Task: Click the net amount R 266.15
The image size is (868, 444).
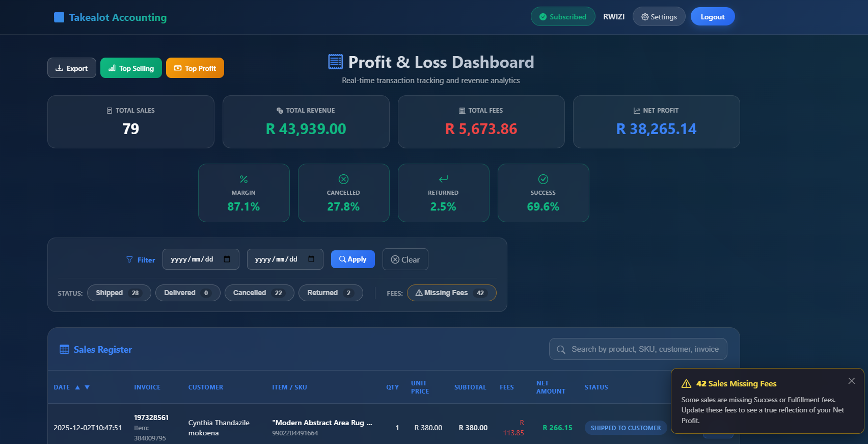Action: (x=557, y=428)
